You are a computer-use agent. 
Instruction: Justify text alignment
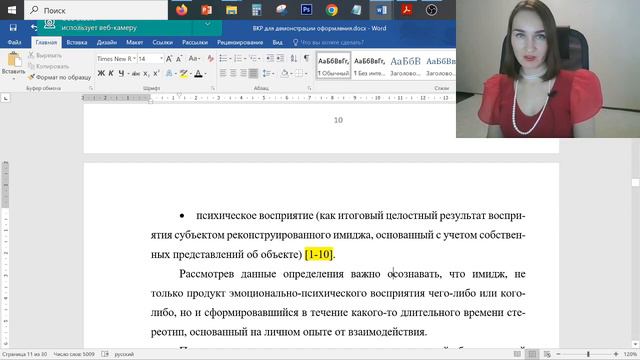(253, 73)
